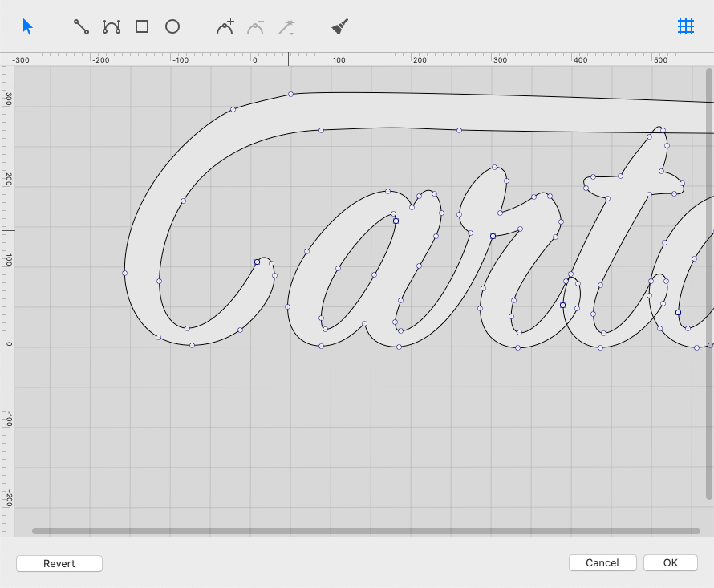This screenshot has width=714, height=588.
Task: Click the vertical scrollbar thumb
Action: tap(709, 283)
